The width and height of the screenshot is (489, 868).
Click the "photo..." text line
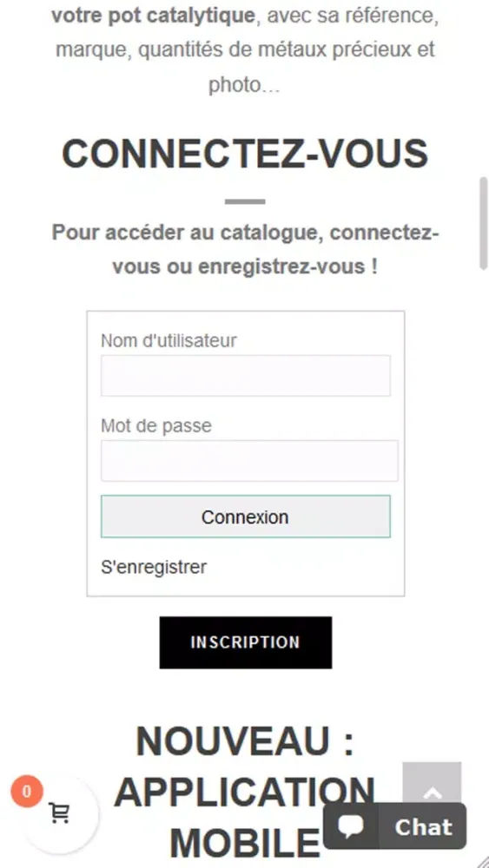(x=244, y=85)
